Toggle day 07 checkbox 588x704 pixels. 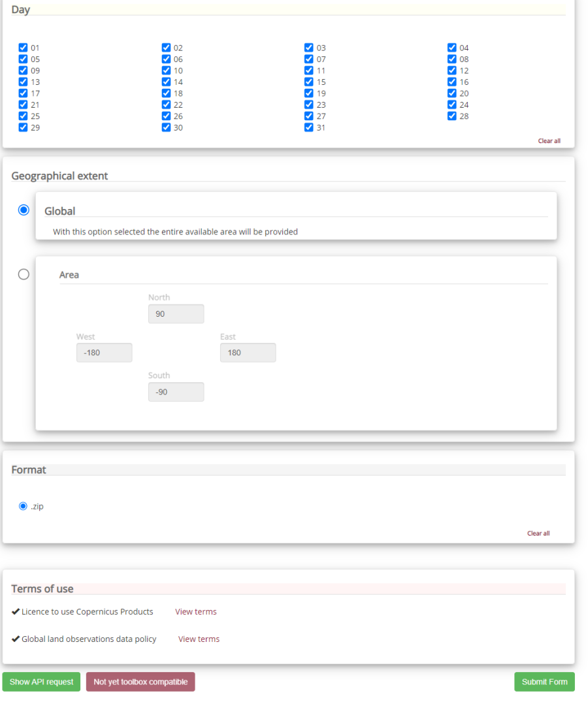(x=308, y=59)
